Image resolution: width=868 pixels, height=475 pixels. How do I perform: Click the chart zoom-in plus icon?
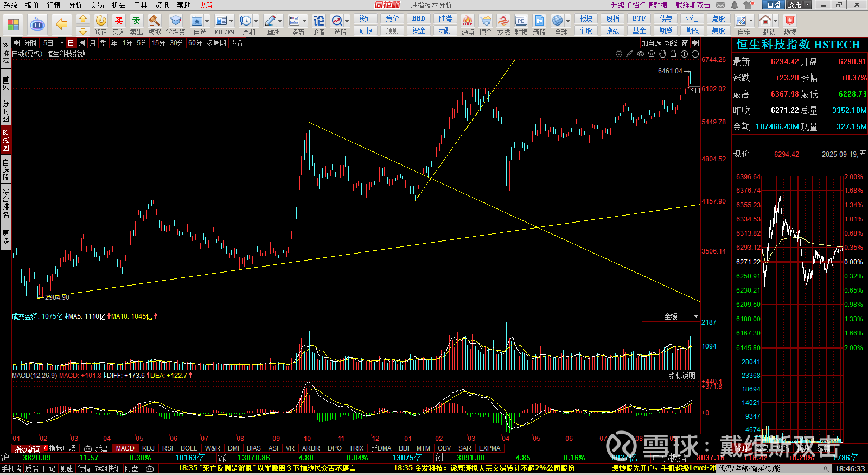coord(684,54)
